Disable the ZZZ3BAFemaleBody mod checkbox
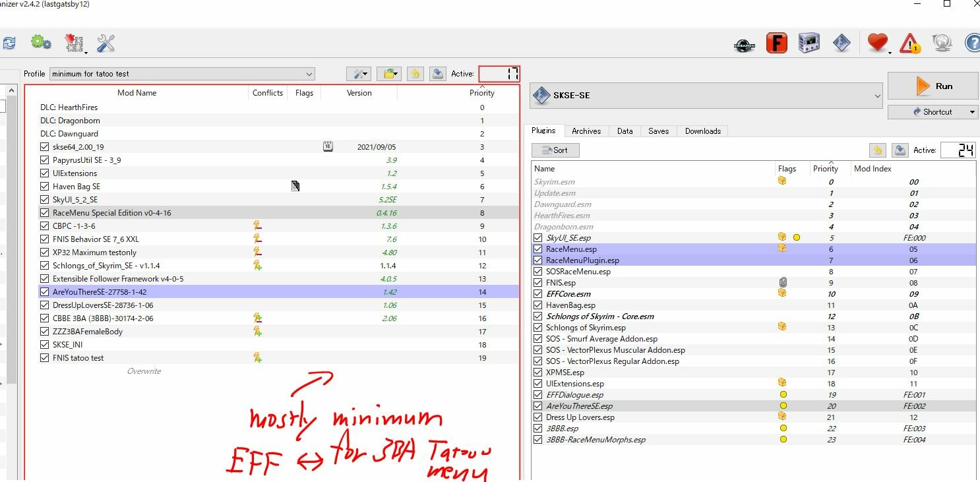This screenshot has height=482, width=980. tap(44, 332)
